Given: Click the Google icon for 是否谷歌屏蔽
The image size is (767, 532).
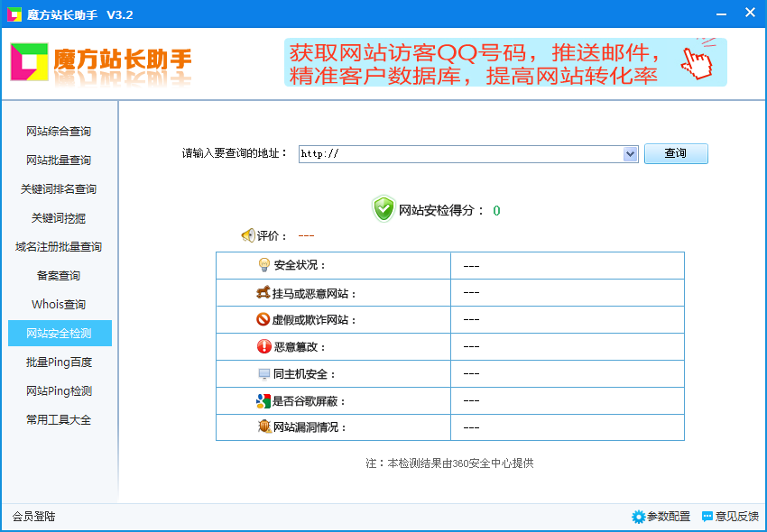Looking at the screenshot, I should [263, 401].
